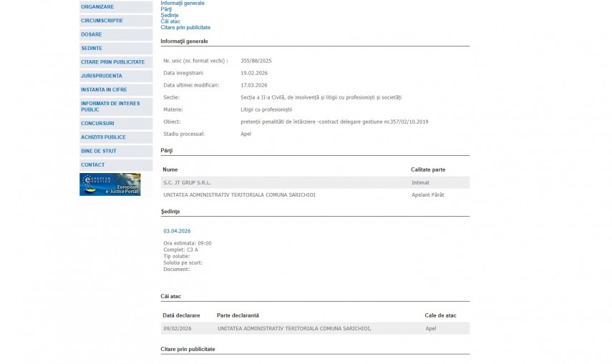Go to the DOSARE section
Screen dimensions: 612x364
coord(92,34)
